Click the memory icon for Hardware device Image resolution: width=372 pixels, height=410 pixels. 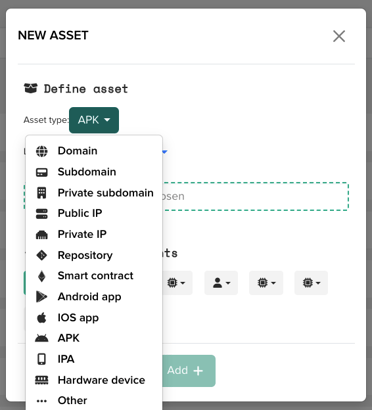coord(42,380)
